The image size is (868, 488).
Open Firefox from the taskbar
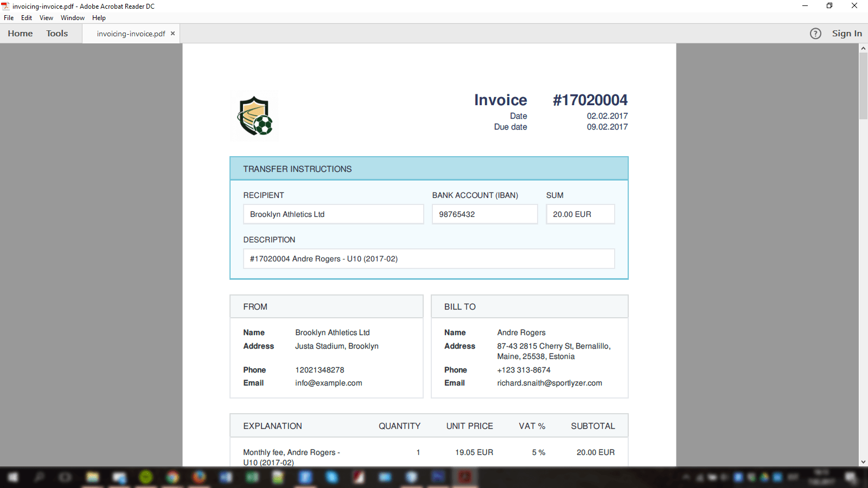pos(199,477)
